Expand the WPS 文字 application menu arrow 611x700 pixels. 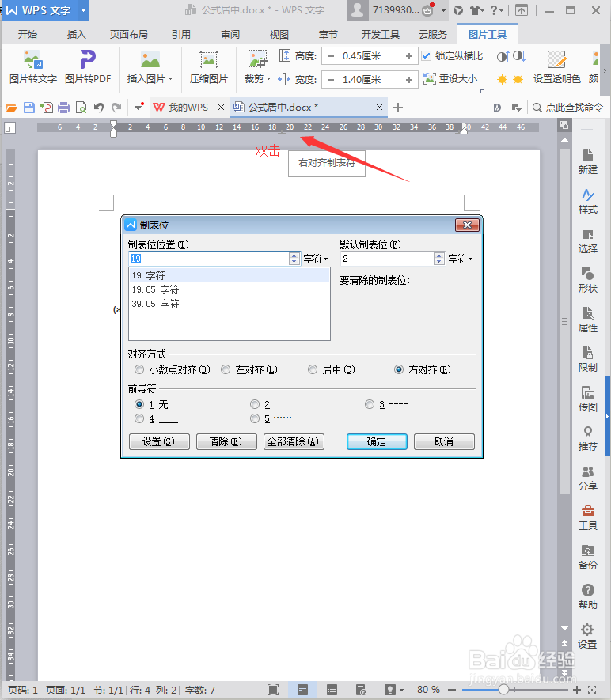tap(83, 10)
